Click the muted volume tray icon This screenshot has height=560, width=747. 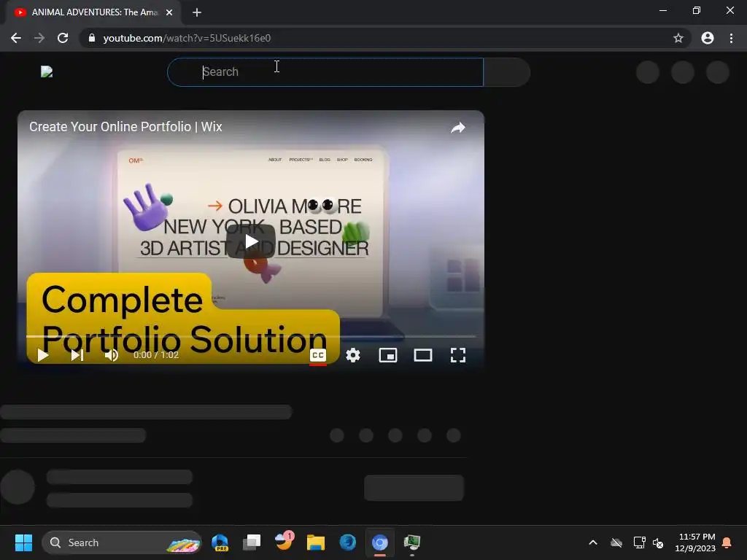click(659, 542)
